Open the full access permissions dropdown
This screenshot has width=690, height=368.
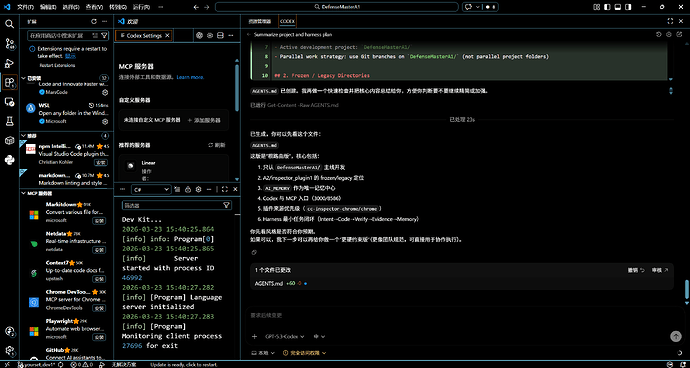305,353
